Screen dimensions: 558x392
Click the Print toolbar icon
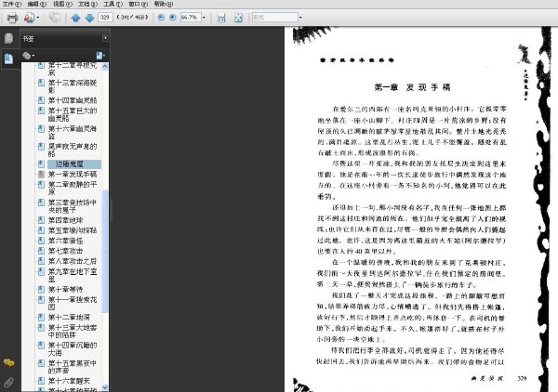tap(12, 18)
